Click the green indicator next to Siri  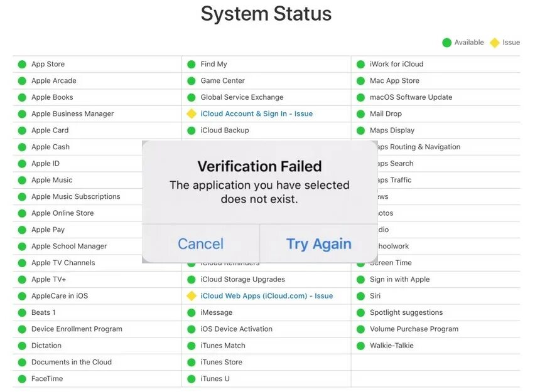360,296
